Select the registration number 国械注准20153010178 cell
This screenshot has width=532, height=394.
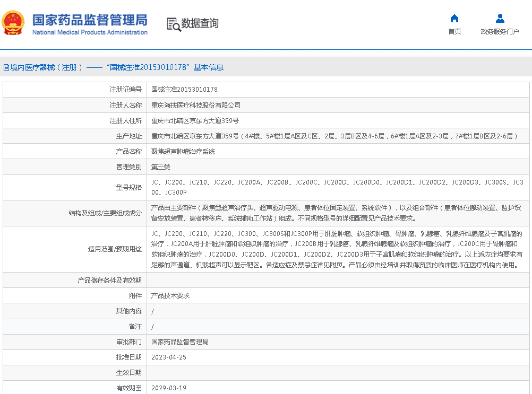(x=184, y=90)
